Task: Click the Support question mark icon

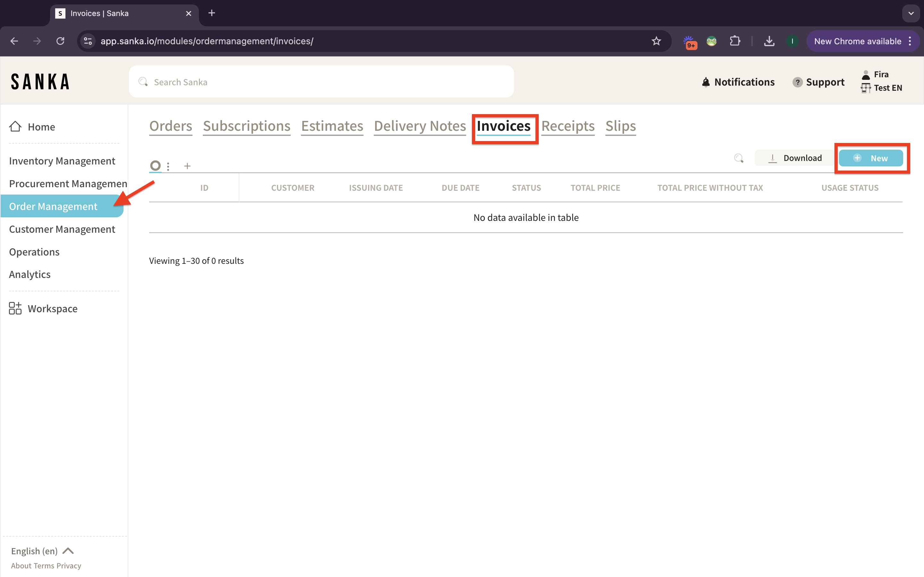Action: pos(797,82)
